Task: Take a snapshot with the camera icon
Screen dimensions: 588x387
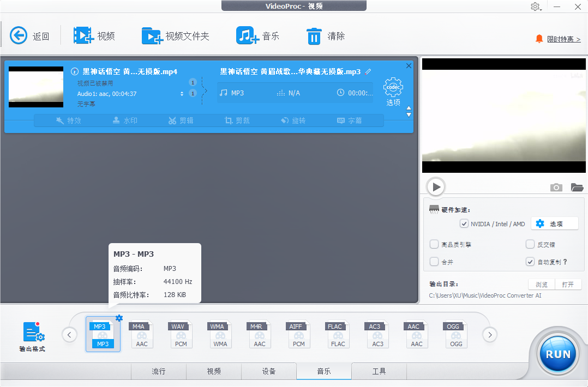Action: (x=556, y=187)
